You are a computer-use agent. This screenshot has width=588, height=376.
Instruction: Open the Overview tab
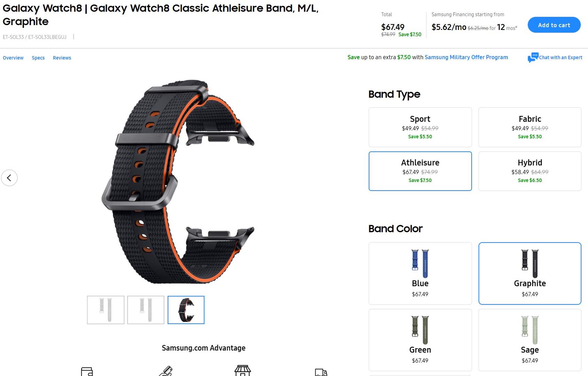[x=13, y=58]
